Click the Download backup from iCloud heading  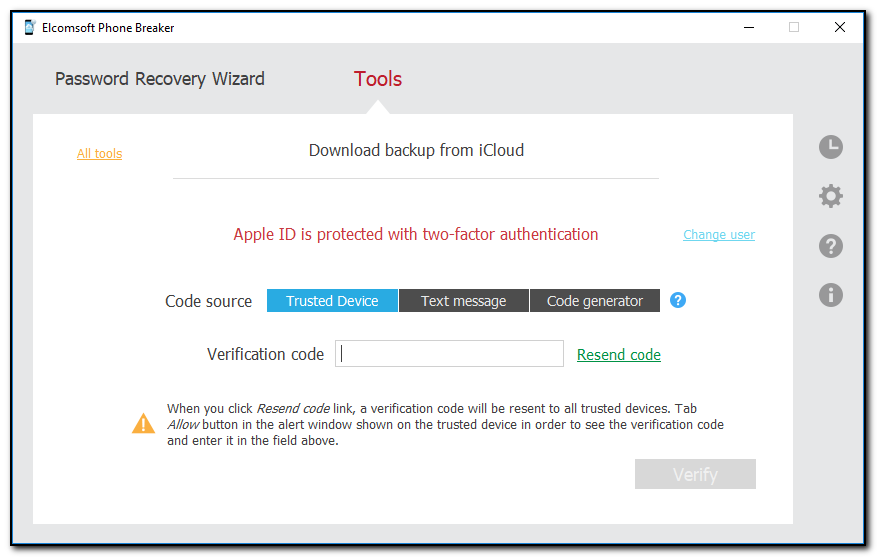416,151
